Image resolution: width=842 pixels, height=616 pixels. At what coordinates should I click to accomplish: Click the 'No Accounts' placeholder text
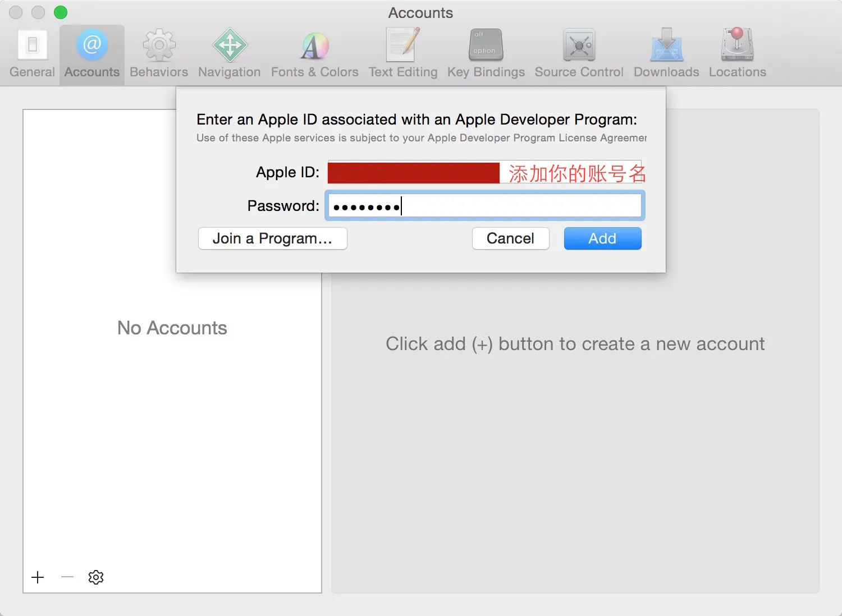pyautogui.click(x=172, y=328)
